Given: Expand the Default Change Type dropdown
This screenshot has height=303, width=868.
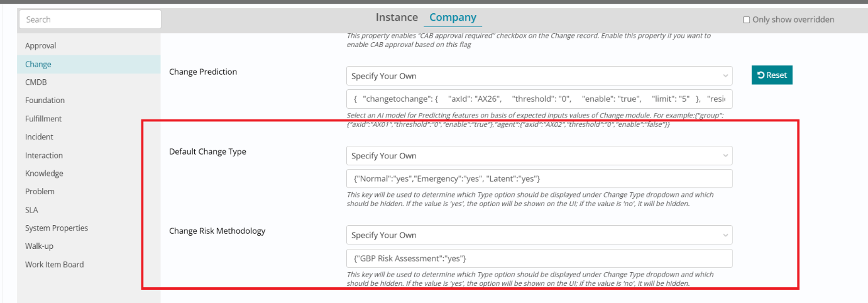Looking at the screenshot, I should (x=539, y=155).
